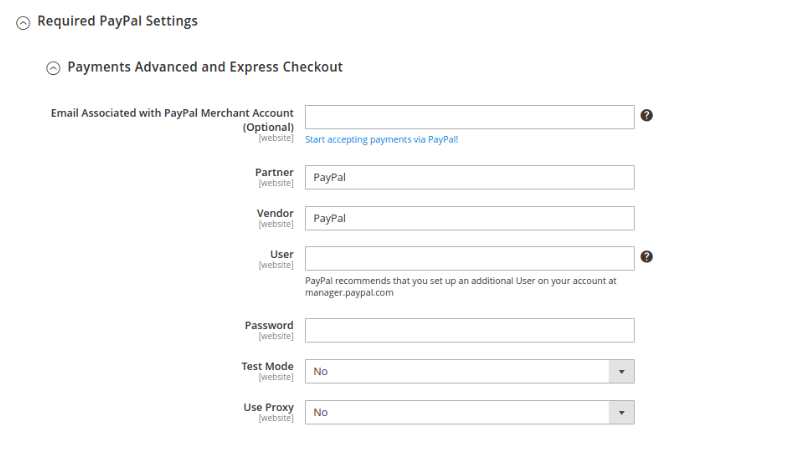Open the Test Mode dropdown

coord(469,371)
